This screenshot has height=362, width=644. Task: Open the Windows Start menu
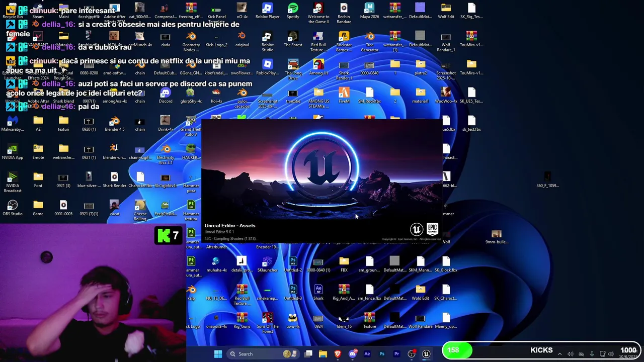pos(218,354)
